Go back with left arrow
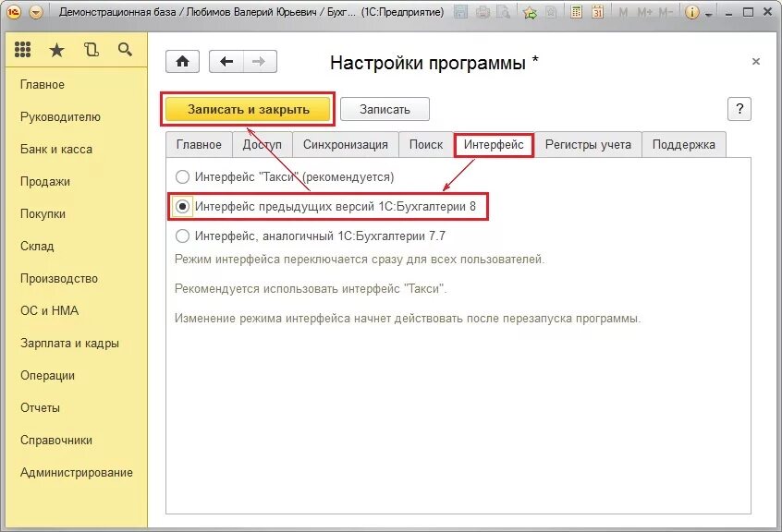The image size is (782, 532). (x=226, y=62)
